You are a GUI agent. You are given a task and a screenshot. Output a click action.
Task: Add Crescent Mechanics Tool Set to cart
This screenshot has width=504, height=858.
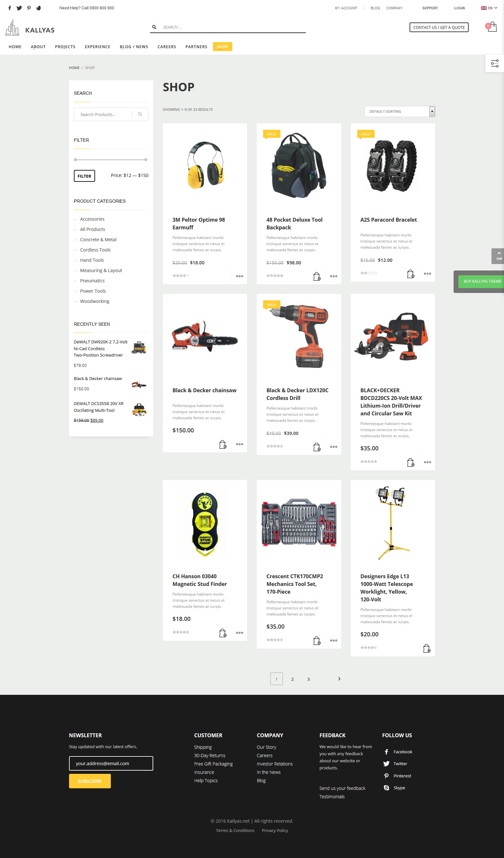(317, 641)
